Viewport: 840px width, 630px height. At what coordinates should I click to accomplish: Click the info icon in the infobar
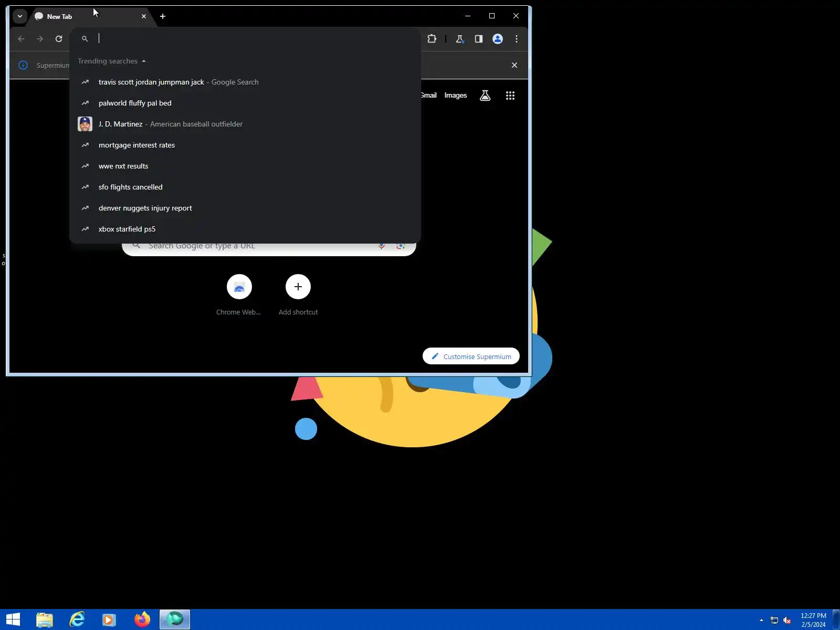(23, 65)
